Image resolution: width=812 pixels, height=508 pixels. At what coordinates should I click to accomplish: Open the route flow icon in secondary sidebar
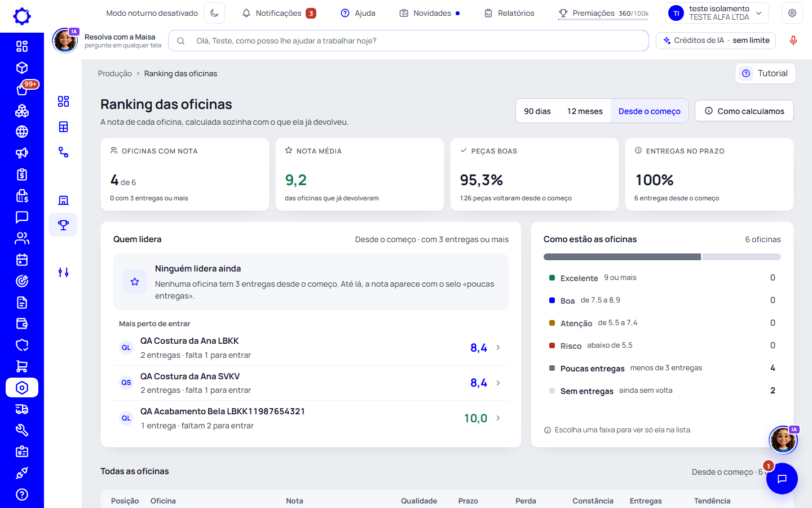coord(63,152)
